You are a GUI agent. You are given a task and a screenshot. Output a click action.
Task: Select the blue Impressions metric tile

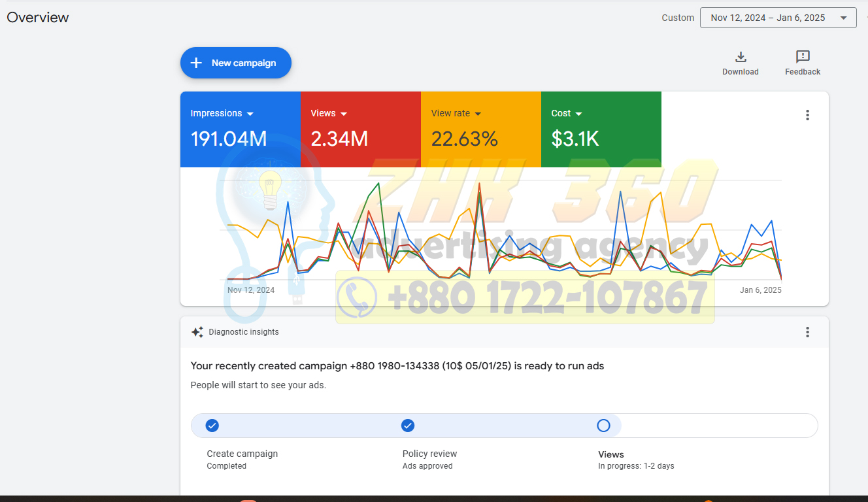click(x=241, y=129)
